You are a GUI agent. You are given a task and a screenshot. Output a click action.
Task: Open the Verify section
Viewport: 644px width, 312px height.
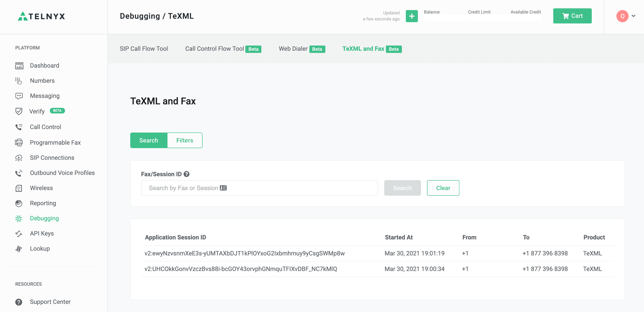[37, 112]
